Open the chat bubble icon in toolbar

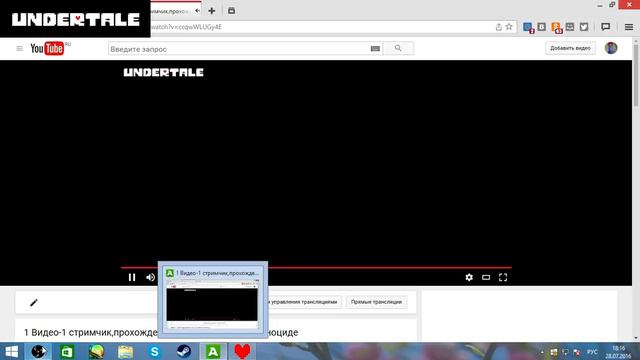point(606,27)
